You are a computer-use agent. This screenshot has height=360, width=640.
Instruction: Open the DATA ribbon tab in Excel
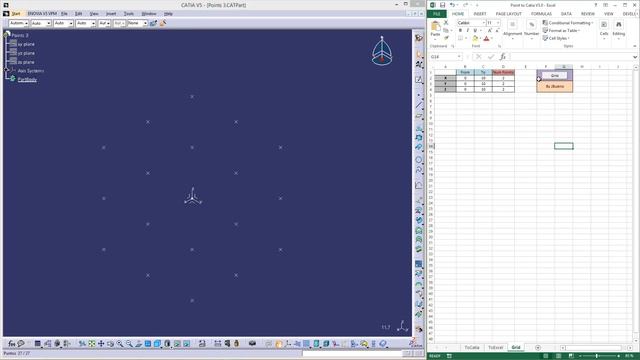(x=566, y=14)
